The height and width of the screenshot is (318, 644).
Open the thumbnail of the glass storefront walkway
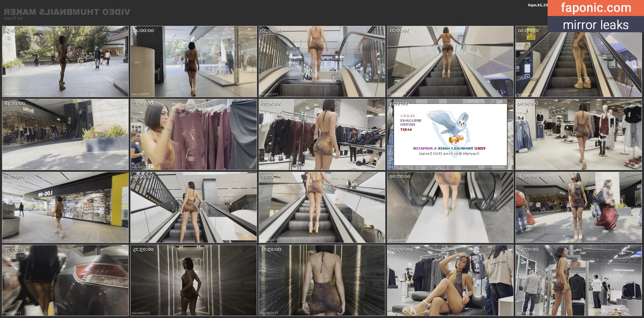[194, 62]
